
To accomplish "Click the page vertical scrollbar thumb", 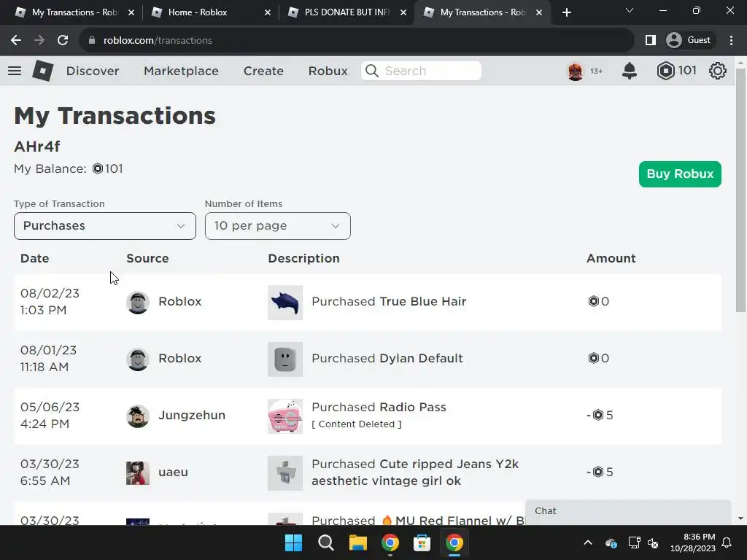I will 740,190.
